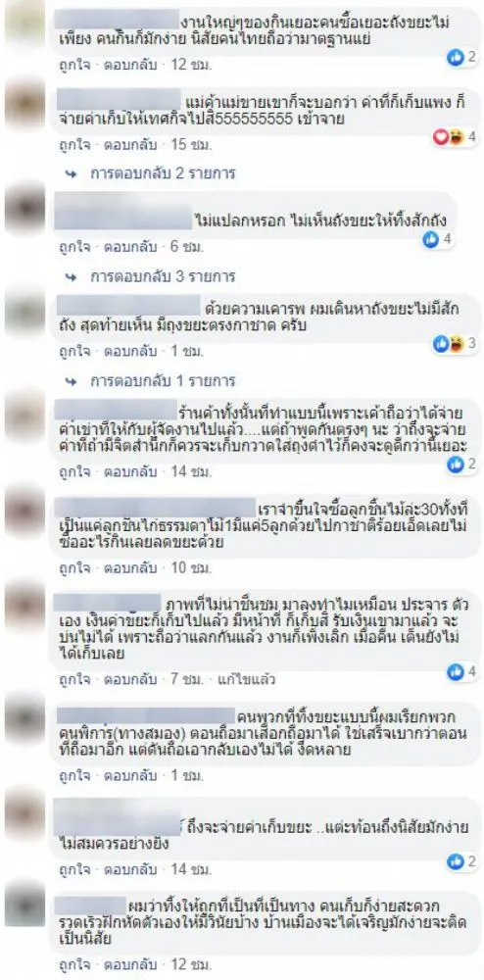Like the comment posted 6 ชม.
The width and height of the screenshot is (484, 980).
tap(74, 247)
